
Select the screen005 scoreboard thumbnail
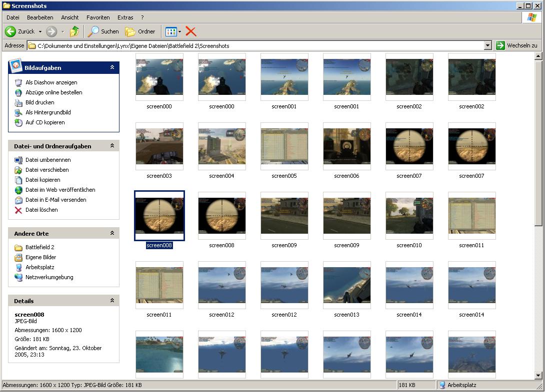284,146
